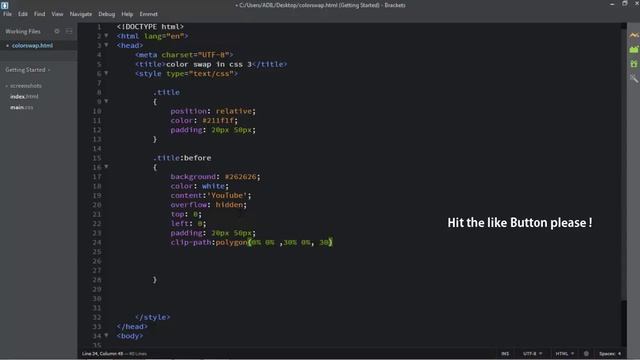Click the Line 24 cursor position status
The height and width of the screenshot is (360, 640).
coord(102,353)
